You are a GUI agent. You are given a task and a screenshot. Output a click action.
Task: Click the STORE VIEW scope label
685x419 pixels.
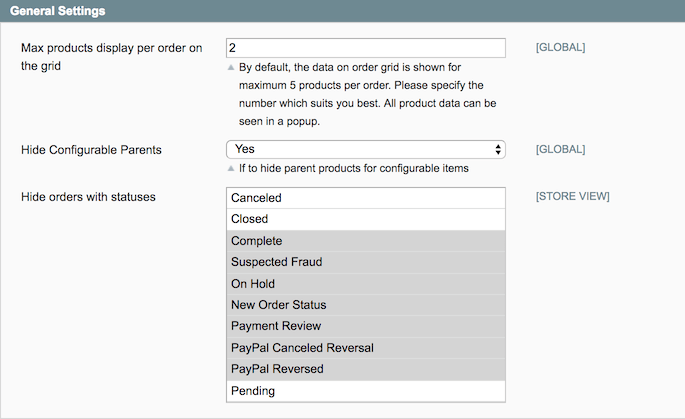click(x=572, y=196)
